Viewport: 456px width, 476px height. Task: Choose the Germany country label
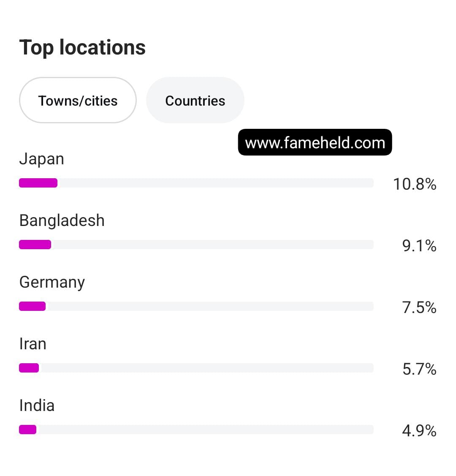pos(52,282)
